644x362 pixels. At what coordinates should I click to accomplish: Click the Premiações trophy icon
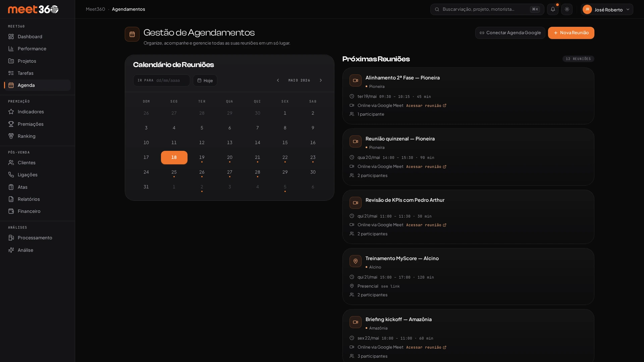11,124
